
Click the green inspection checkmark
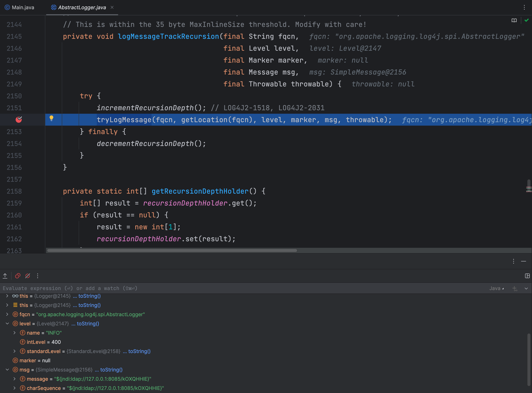click(527, 20)
